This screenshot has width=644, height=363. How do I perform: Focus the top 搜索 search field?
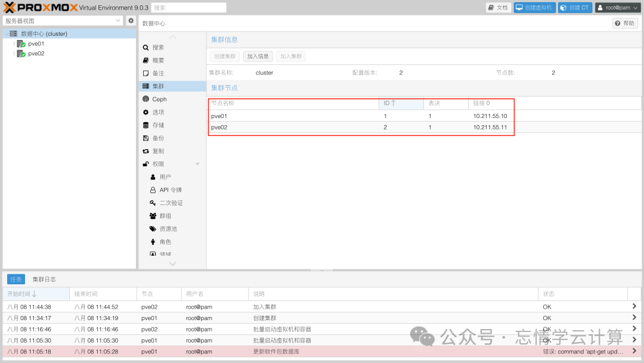[x=189, y=7]
